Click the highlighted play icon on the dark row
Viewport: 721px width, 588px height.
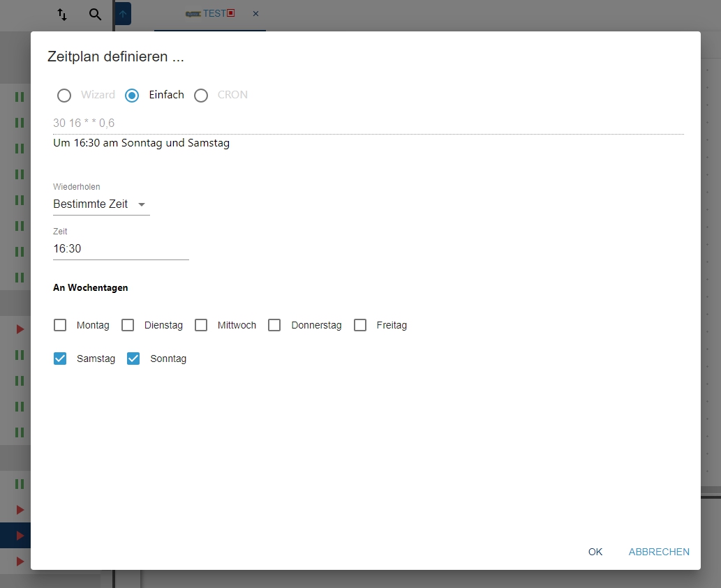coord(18,535)
